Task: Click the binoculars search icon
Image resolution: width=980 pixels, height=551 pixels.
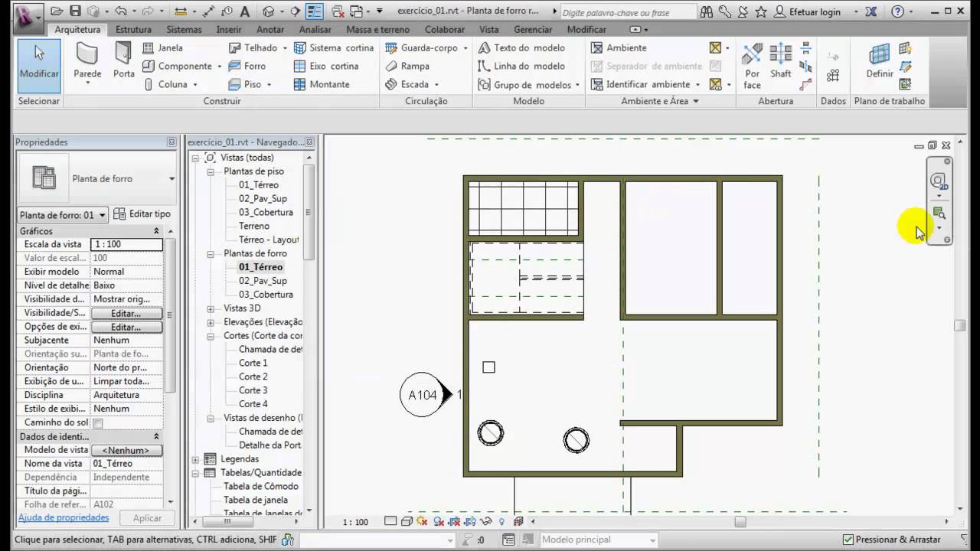Action: [x=707, y=11]
